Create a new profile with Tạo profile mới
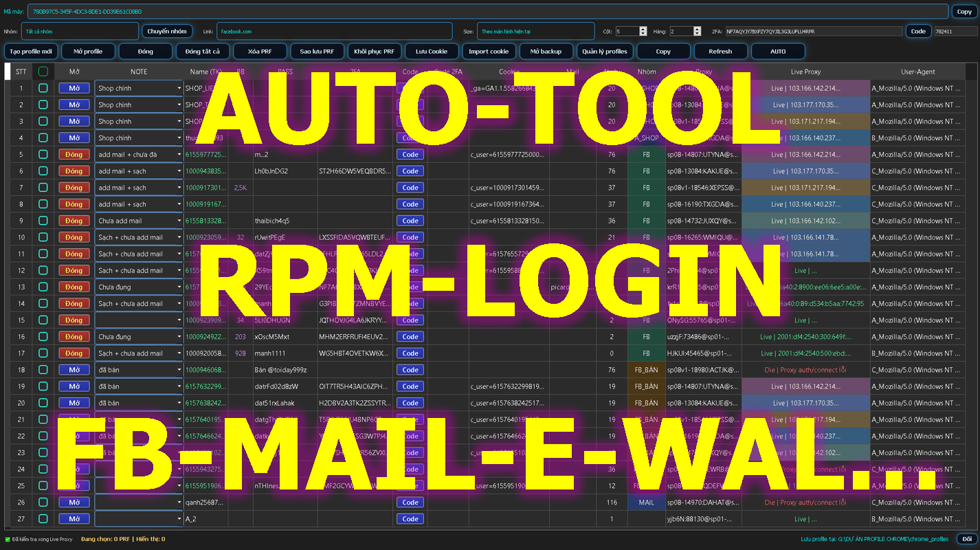Image resolution: width=980 pixels, height=550 pixels. [x=31, y=52]
